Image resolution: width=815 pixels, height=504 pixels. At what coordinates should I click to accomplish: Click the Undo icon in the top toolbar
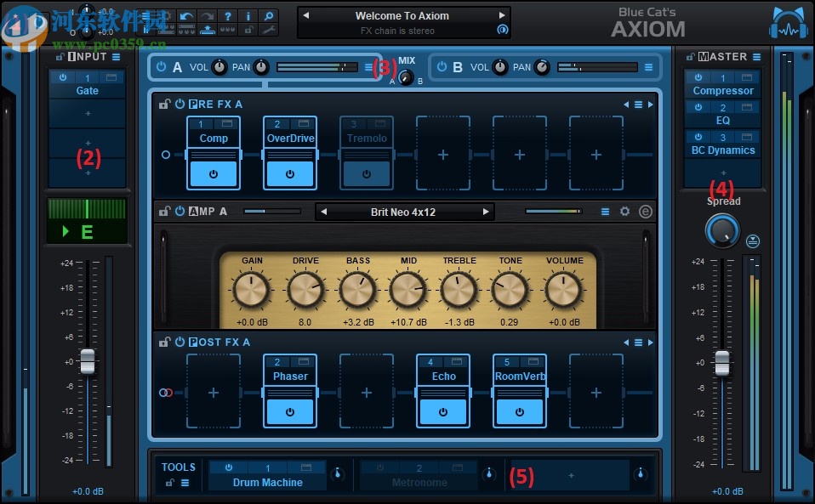[185, 15]
